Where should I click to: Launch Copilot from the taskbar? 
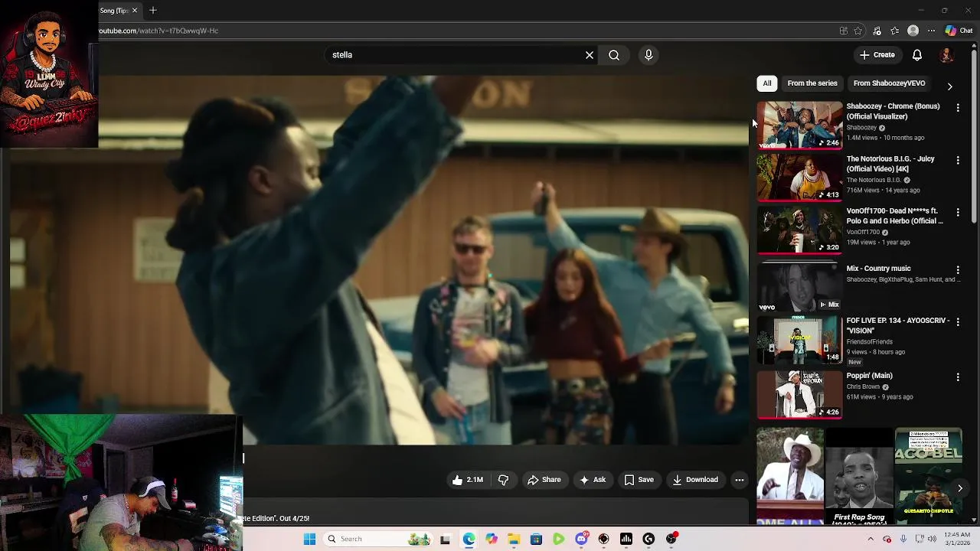pos(492,539)
